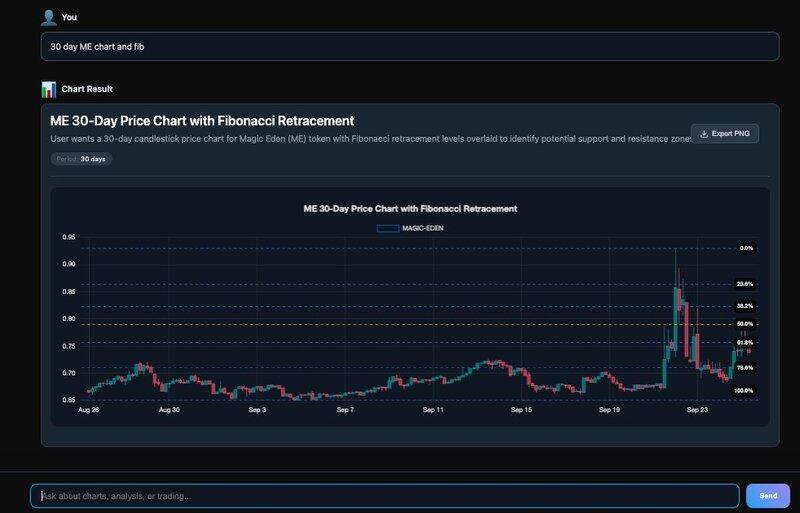Click the 100.0% Fibonacci level label

(743, 390)
